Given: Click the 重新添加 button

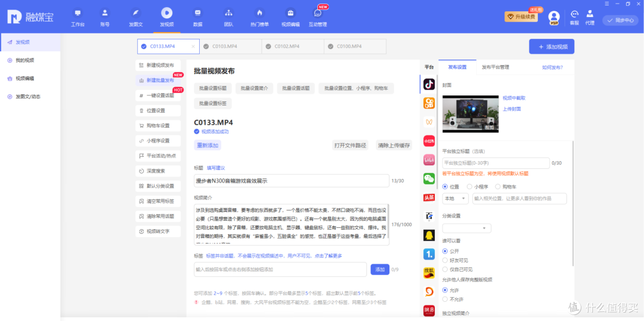Looking at the screenshot, I should click(x=208, y=145).
